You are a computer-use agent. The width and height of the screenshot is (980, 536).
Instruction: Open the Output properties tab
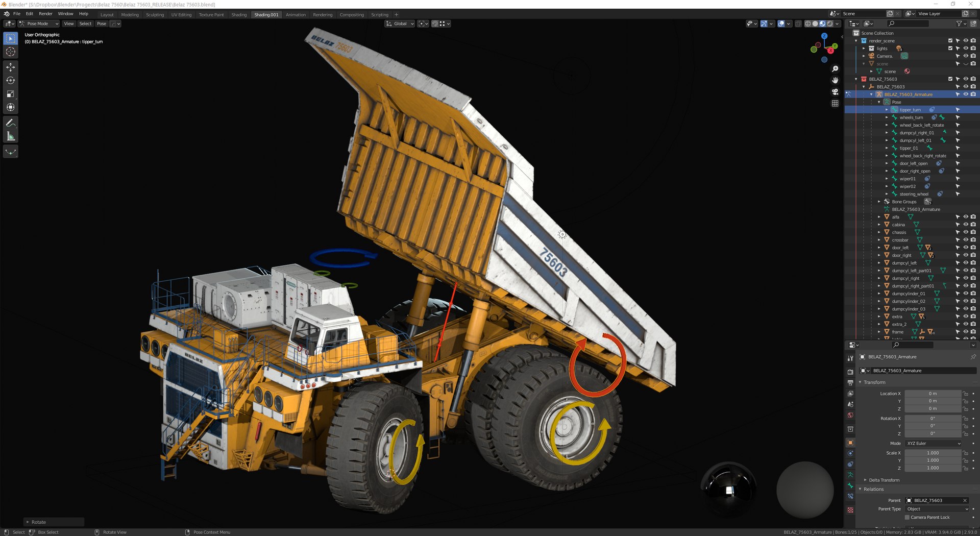pos(850,382)
